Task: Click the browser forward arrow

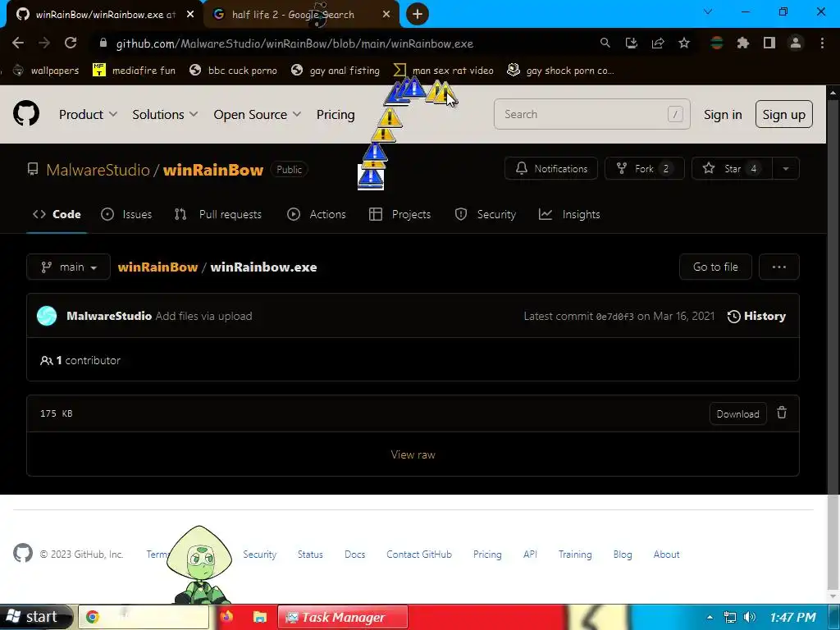Action: pos(44,43)
